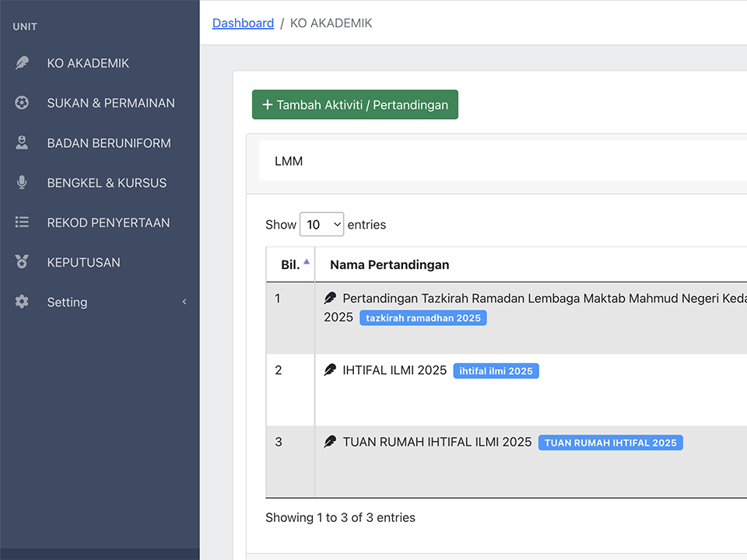This screenshot has width=747, height=560.
Task: Follow the Dashboard breadcrumb link
Action: [x=243, y=23]
